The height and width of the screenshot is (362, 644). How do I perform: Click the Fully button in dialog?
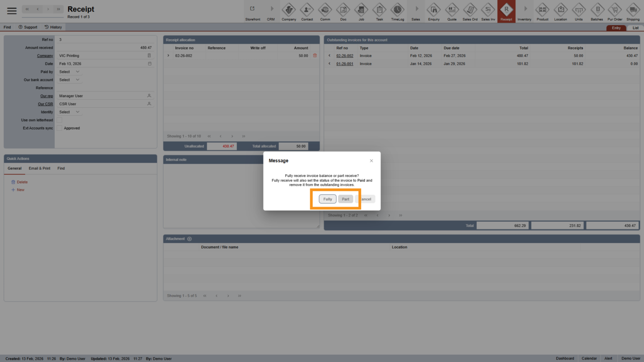click(x=327, y=199)
